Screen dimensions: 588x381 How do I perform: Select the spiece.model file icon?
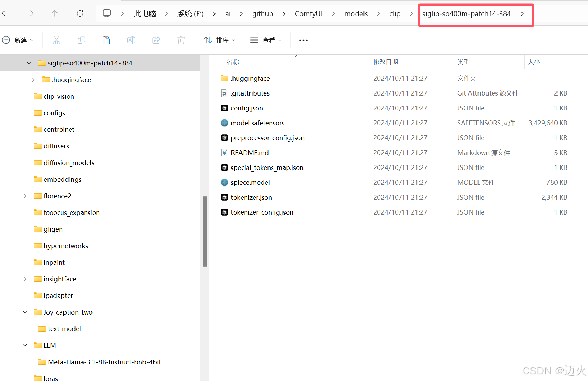coord(225,182)
